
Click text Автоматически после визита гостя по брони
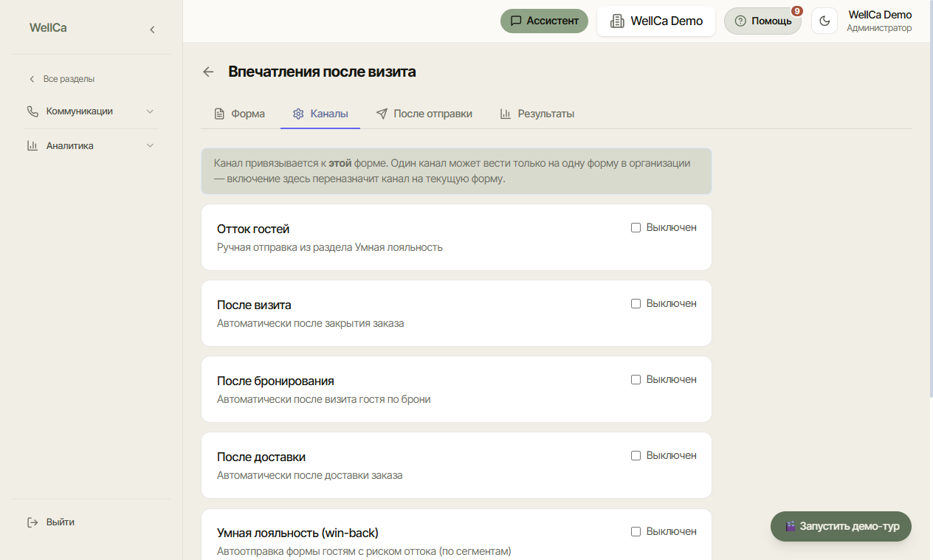coord(323,399)
